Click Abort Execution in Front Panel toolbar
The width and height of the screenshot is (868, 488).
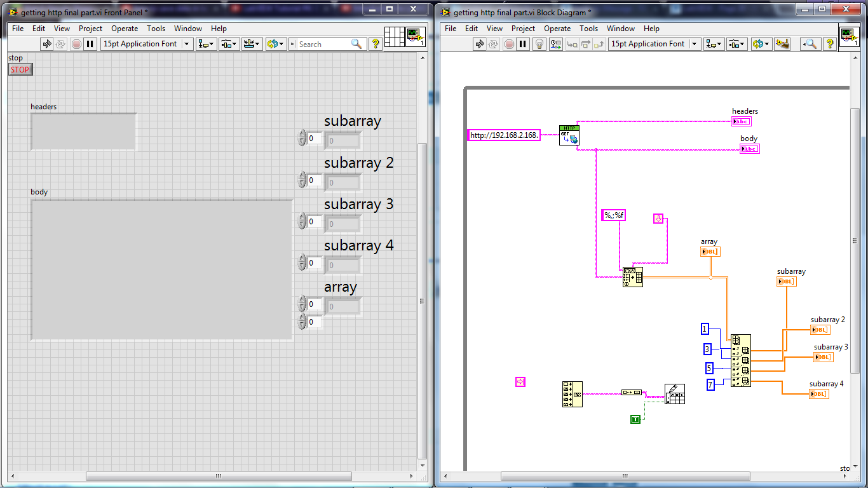(76, 44)
